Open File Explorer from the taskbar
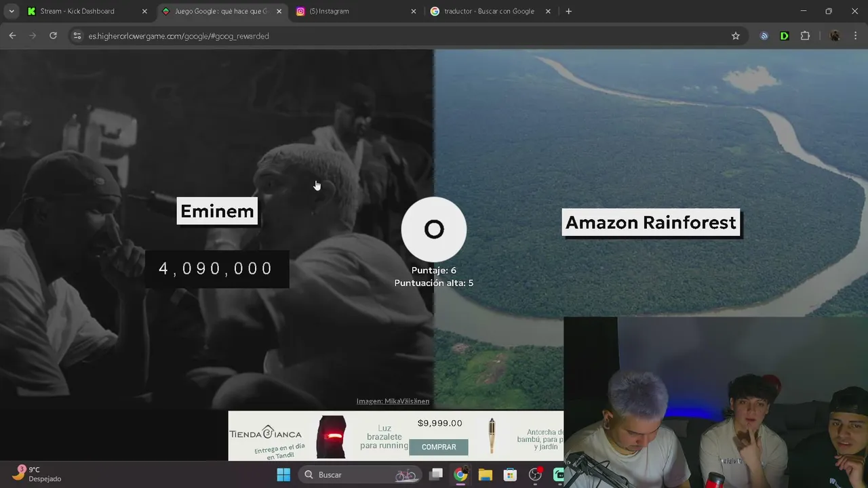This screenshot has height=488, width=868. pos(486,474)
